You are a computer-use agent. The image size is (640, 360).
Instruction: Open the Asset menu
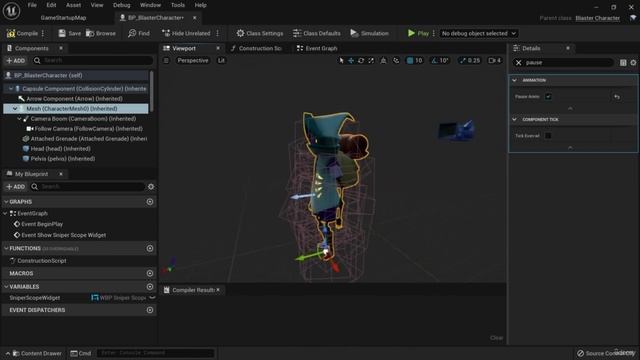click(x=73, y=5)
